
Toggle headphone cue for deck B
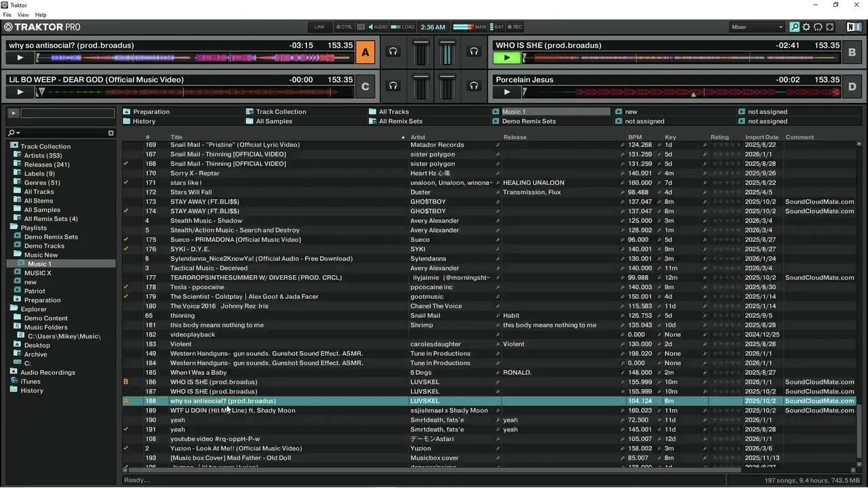474,52
